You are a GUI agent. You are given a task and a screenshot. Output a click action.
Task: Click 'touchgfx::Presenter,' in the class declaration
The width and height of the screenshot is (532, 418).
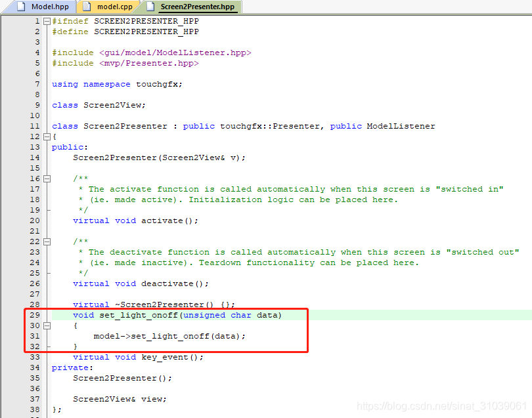coord(272,126)
